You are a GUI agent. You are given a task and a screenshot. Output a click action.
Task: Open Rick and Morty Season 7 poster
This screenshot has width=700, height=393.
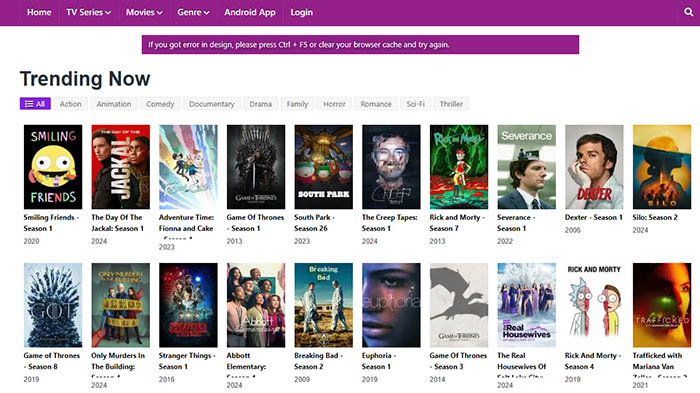pyautogui.click(x=458, y=167)
